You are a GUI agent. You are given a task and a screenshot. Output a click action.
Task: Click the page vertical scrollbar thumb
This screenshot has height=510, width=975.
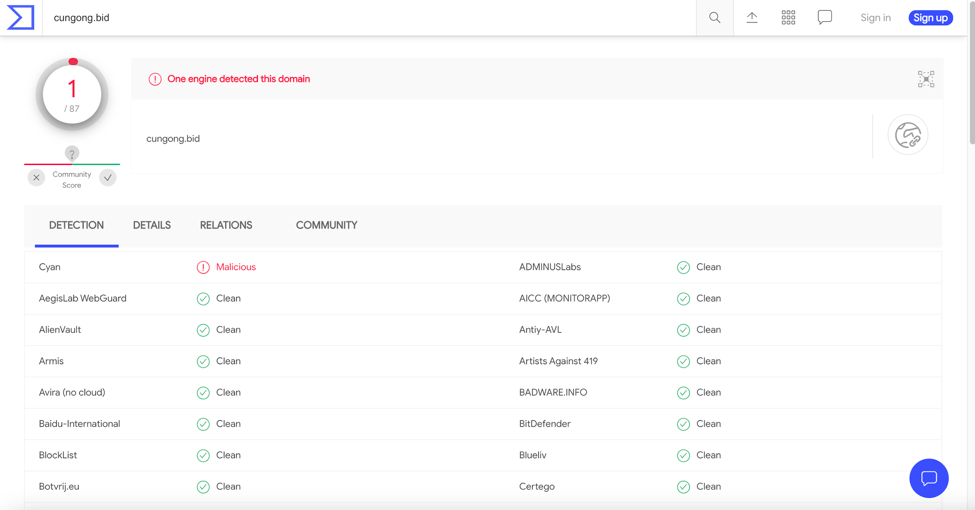[971, 75]
